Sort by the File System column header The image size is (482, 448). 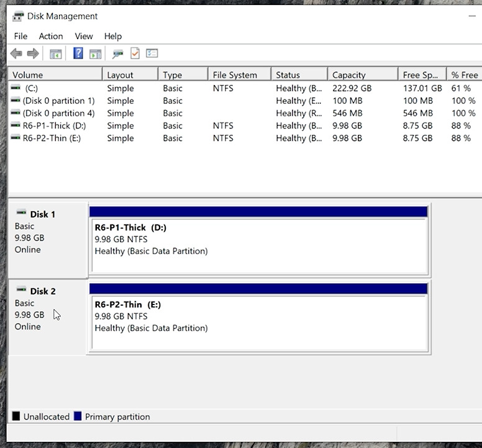[x=240, y=75]
